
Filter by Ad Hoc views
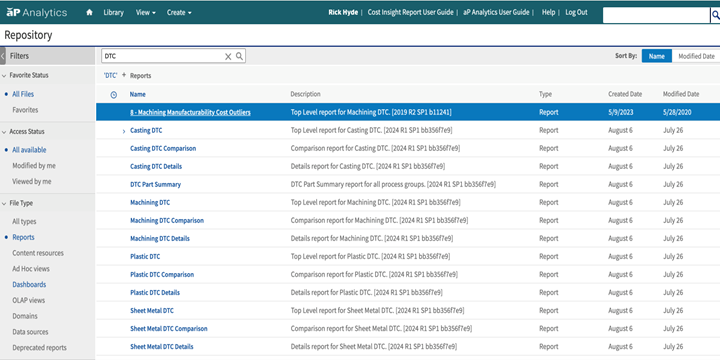(x=31, y=269)
